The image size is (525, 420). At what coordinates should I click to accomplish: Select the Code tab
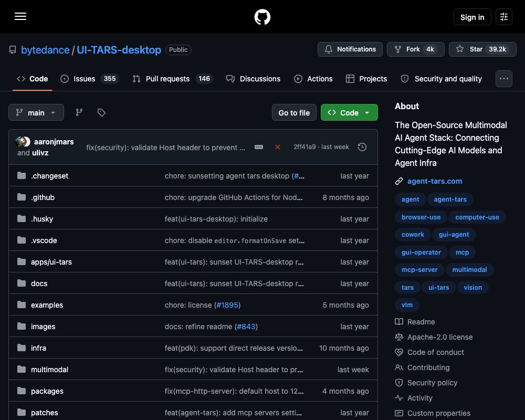(x=33, y=79)
